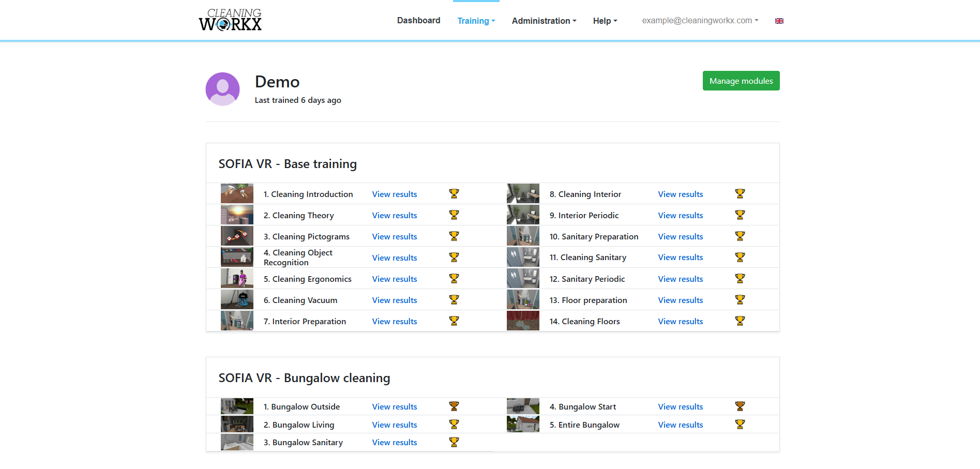This screenshot has width=980, height=469.
Task: View results for Sanitary Periodic
Action: coord(681,279)
